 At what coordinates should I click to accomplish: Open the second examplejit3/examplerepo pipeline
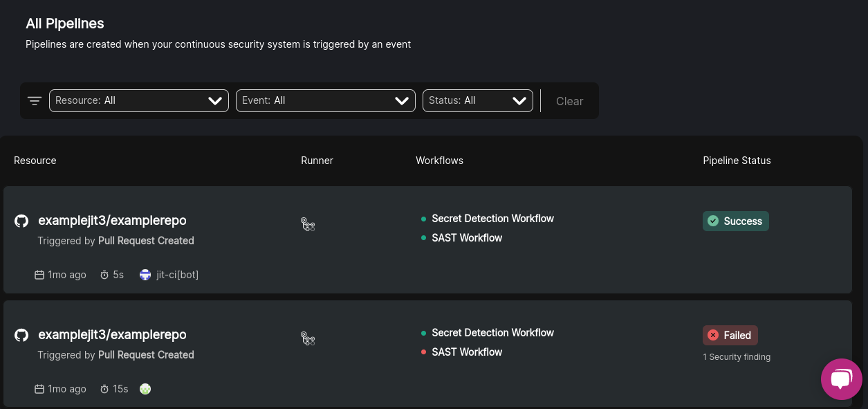[112, 335]
